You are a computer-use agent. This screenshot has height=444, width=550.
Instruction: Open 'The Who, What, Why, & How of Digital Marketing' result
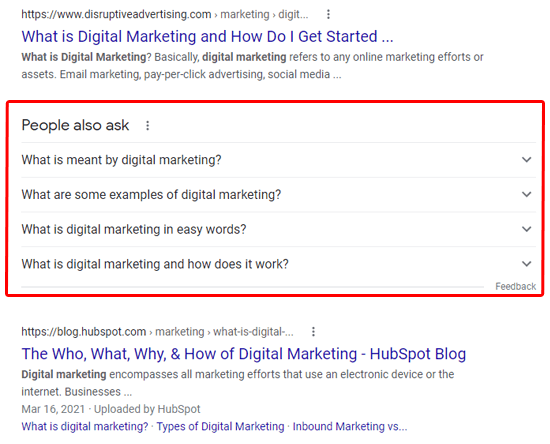[244, 354]
